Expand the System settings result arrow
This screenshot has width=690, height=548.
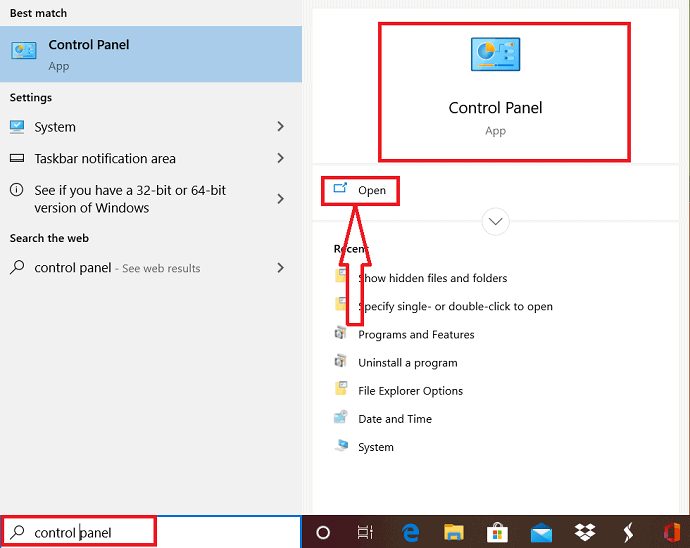click(280, 127)
